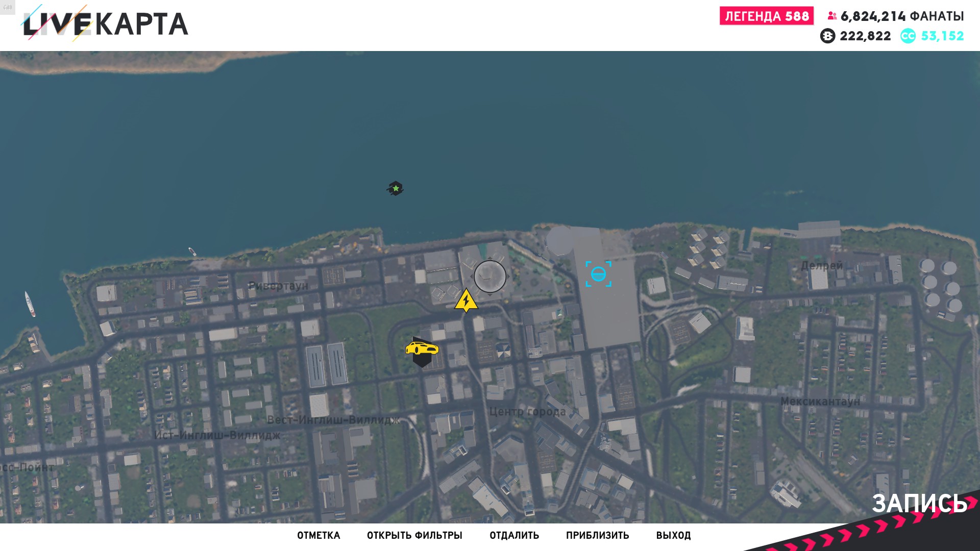
Task: Click the followers people icon
Action: click(x=832, y=16)
